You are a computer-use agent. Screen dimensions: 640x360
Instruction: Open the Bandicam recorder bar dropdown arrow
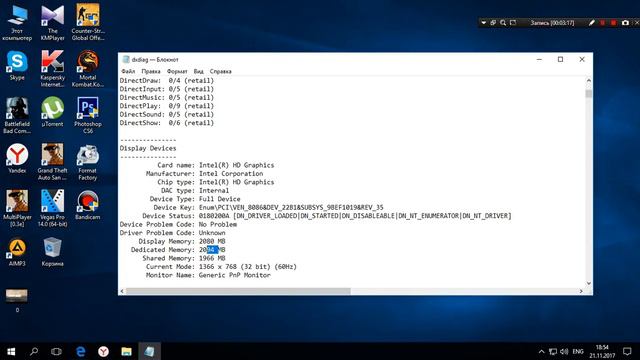coord(484,23)
